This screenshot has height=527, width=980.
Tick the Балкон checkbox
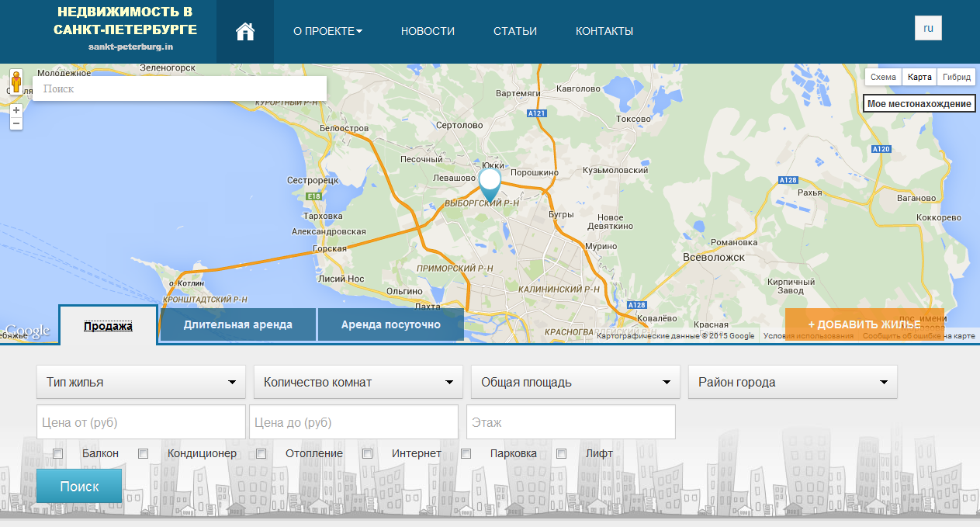[x=58, y=453]
